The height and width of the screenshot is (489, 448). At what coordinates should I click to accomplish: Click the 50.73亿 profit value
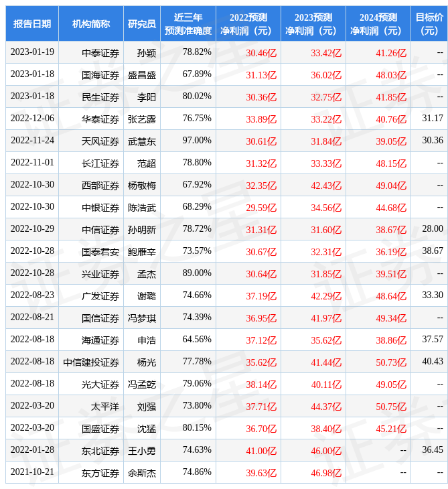[391, 362]
